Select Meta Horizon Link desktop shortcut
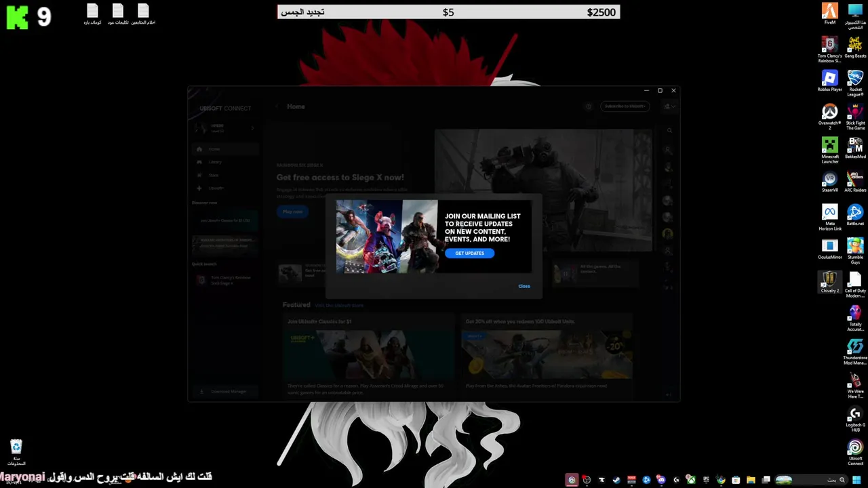The height and width of the screenshot is (488, 868). [830, 217]
